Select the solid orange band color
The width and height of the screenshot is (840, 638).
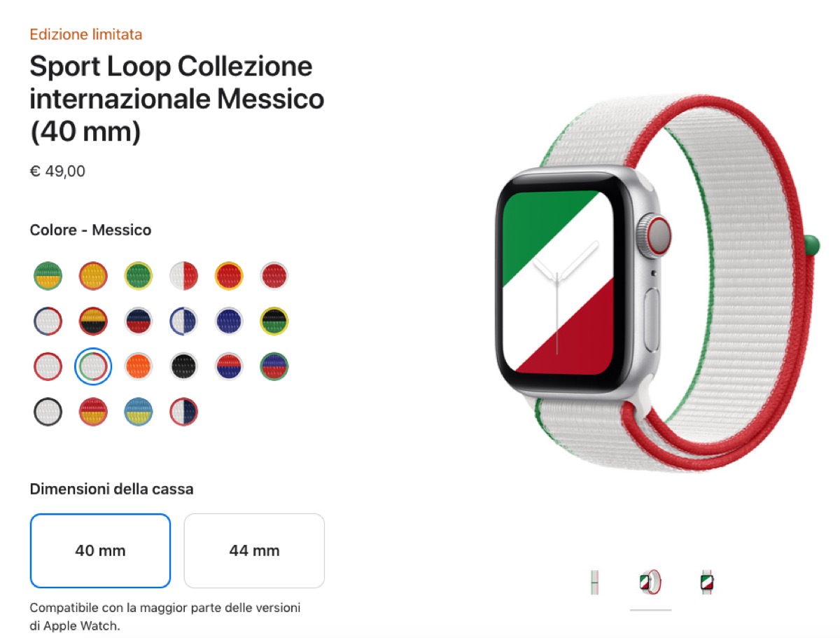pos(139,366)
